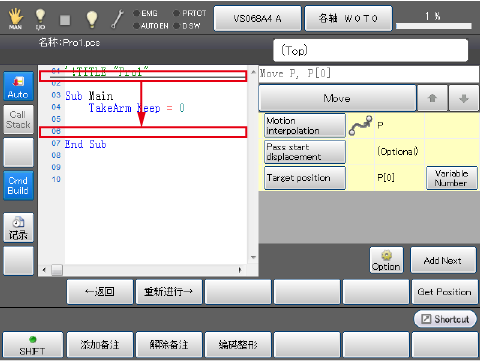The height and width of the screenshot is (361, 480).
Task: Select the Auto program button
Action: click(x=19, y=86)
